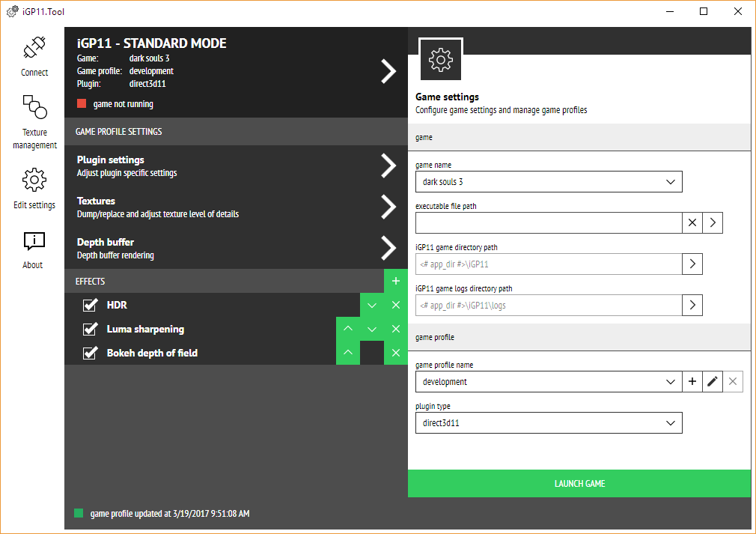This screenshot has height=534, width=756.
Task: Move Luma sharpening effect up
Action: pos(348,330)
